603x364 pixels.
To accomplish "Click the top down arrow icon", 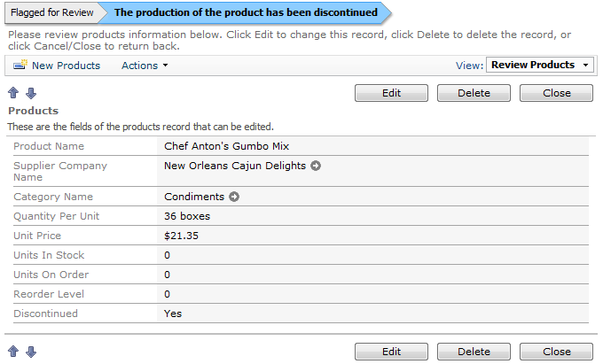I will pos(31,92).
